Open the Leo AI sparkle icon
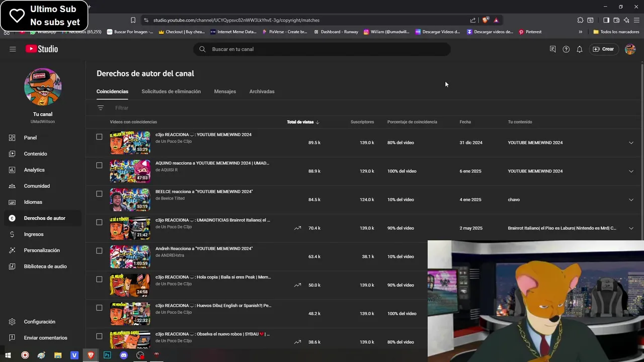 pos(626,20)
